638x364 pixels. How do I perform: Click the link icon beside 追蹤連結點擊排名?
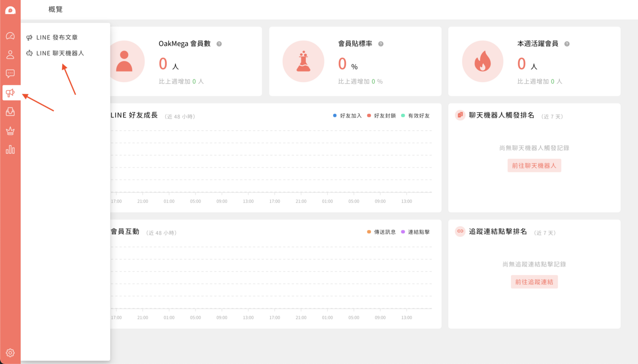(460, 231)
